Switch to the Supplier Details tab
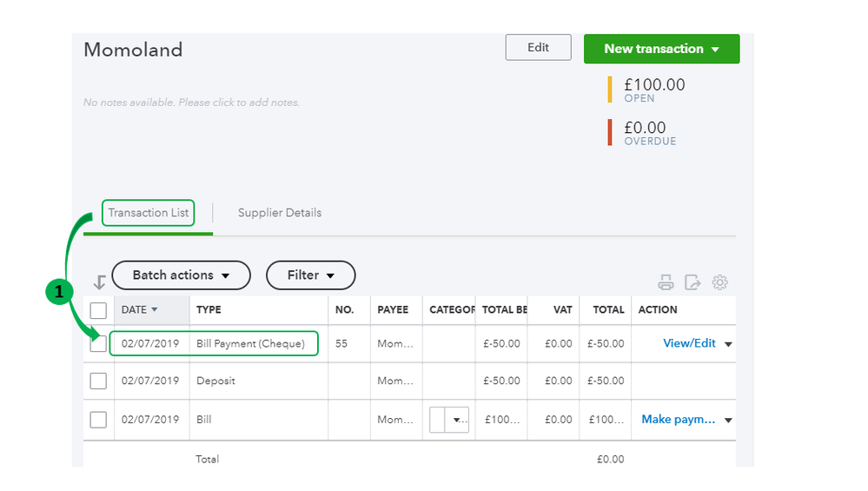The height and width of the screenshot is (491, 868). tap(280, 213)
